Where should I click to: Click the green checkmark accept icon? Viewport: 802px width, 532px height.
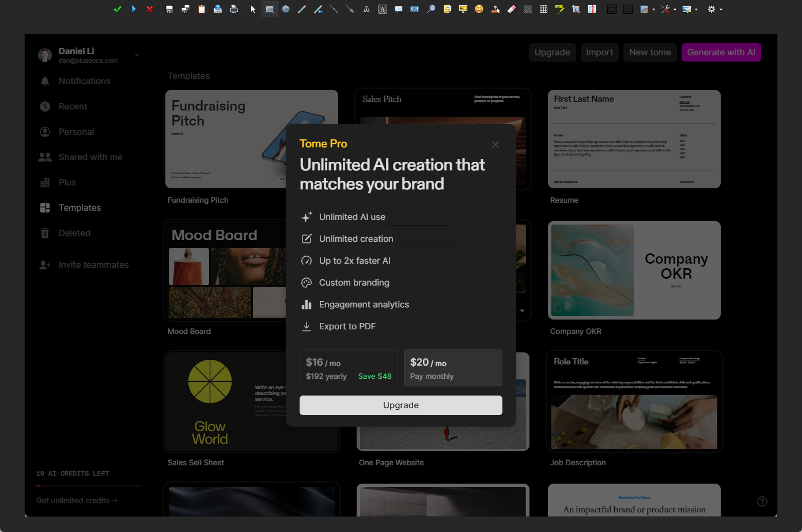(x=118, y=9)
